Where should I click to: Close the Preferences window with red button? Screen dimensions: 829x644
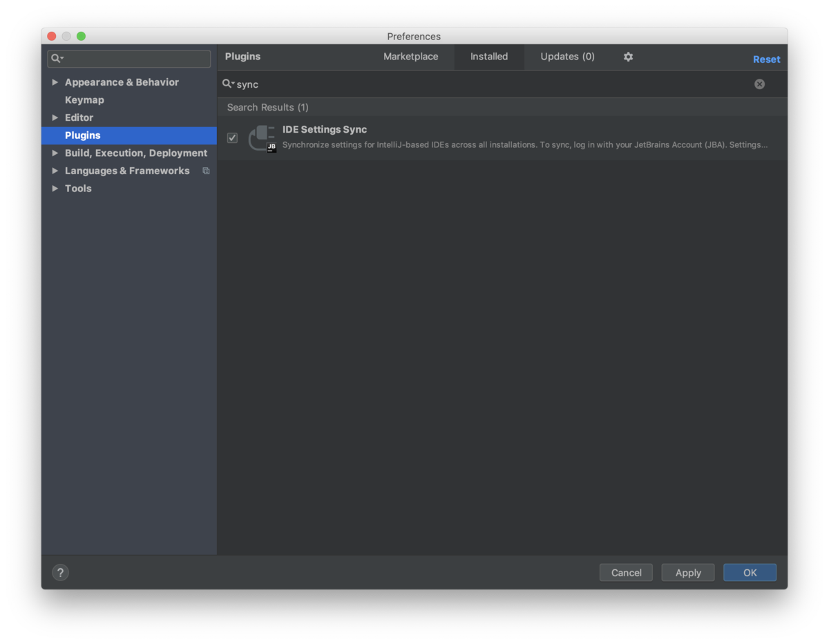tap(52, 36)
